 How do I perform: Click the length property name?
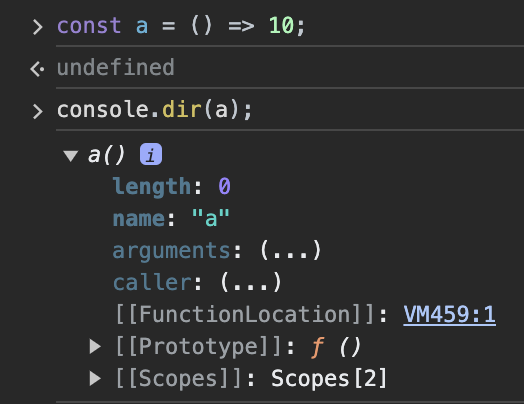pyautogui.click(x=152, y=186)
